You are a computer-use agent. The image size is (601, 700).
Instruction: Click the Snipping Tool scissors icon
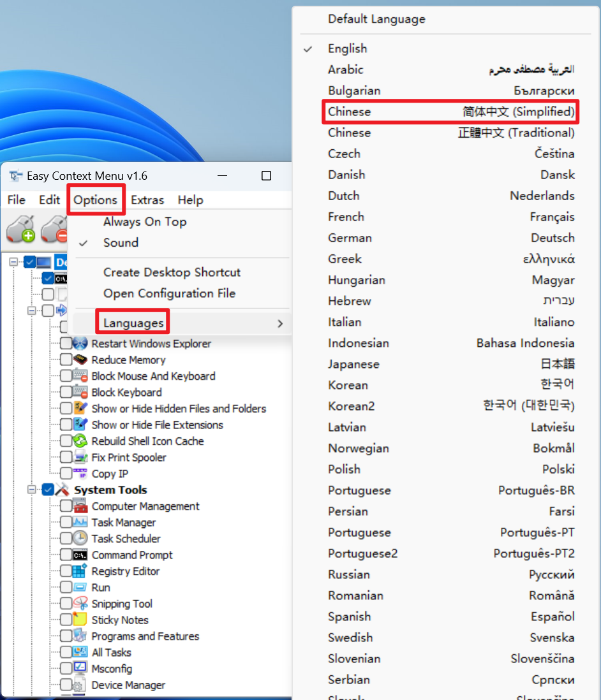(80, 604)
